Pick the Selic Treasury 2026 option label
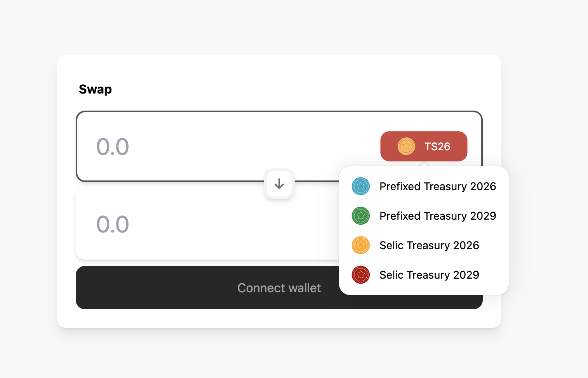The height and width of the screenshot is (378, 588). pos(429,245)
